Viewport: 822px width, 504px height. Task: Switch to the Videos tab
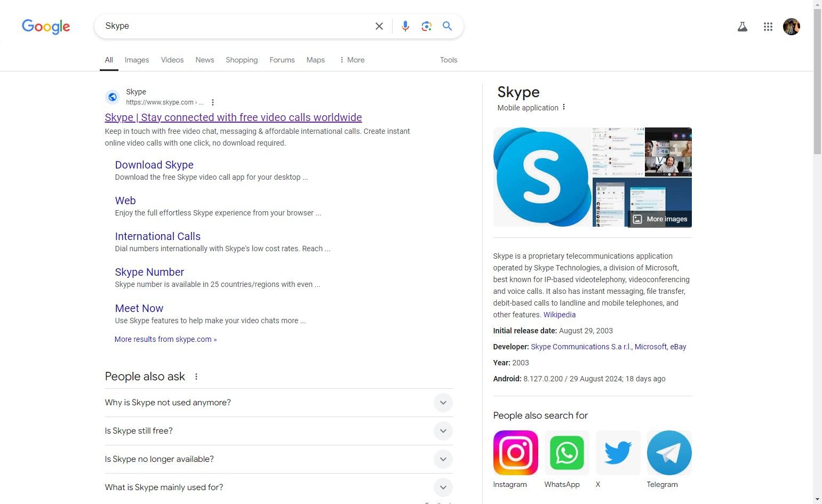(172, 60)
